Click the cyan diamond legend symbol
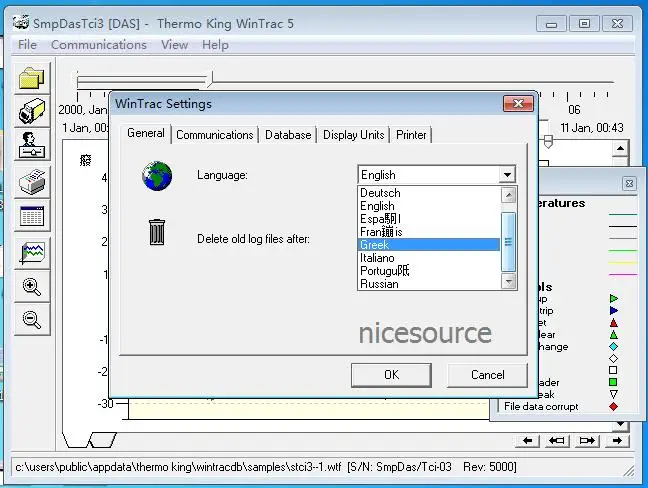648x488 pixels. 614,346
